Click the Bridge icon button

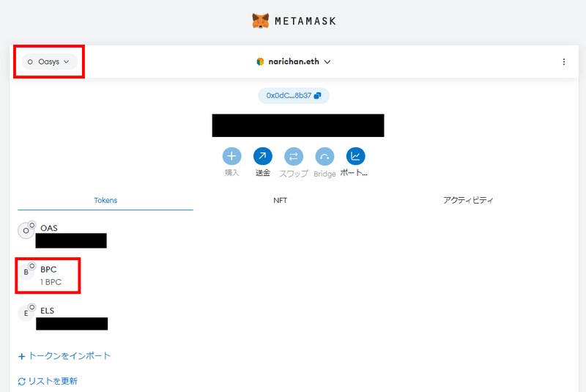click(x=324, y=156)
